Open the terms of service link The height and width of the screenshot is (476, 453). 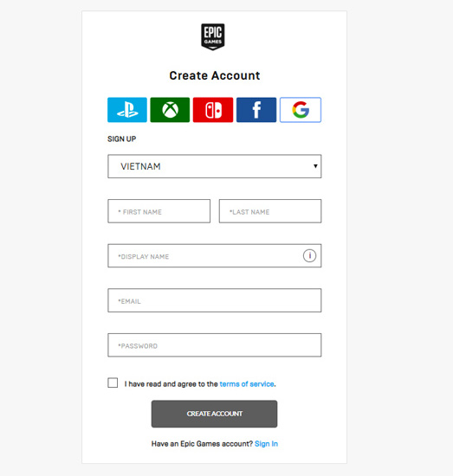[247, 384]
